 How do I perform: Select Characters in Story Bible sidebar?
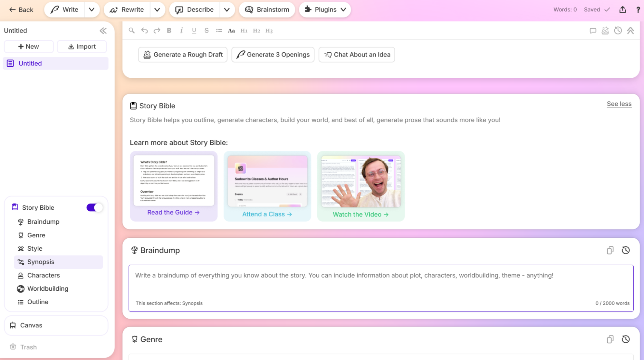(x=43, y=275)
